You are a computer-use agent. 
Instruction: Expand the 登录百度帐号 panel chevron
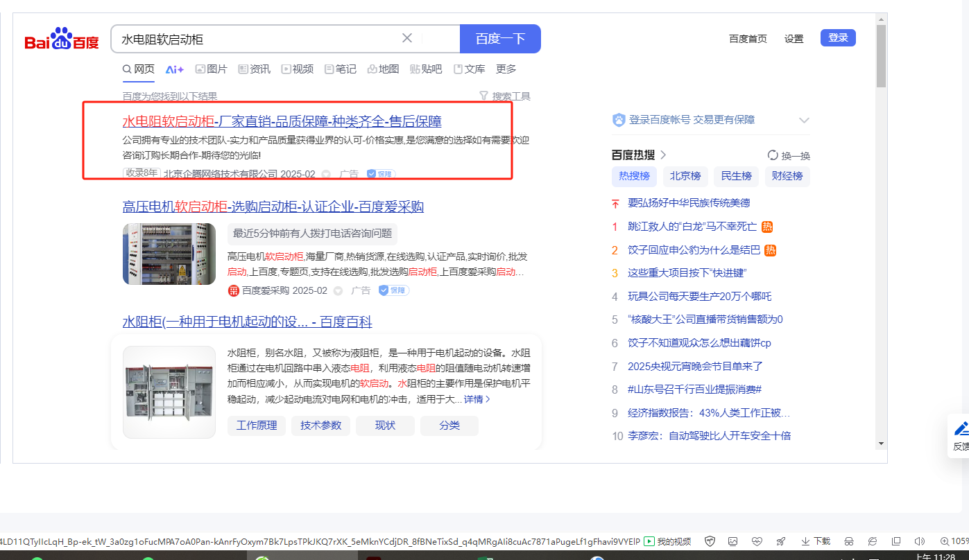click(804, 121)
